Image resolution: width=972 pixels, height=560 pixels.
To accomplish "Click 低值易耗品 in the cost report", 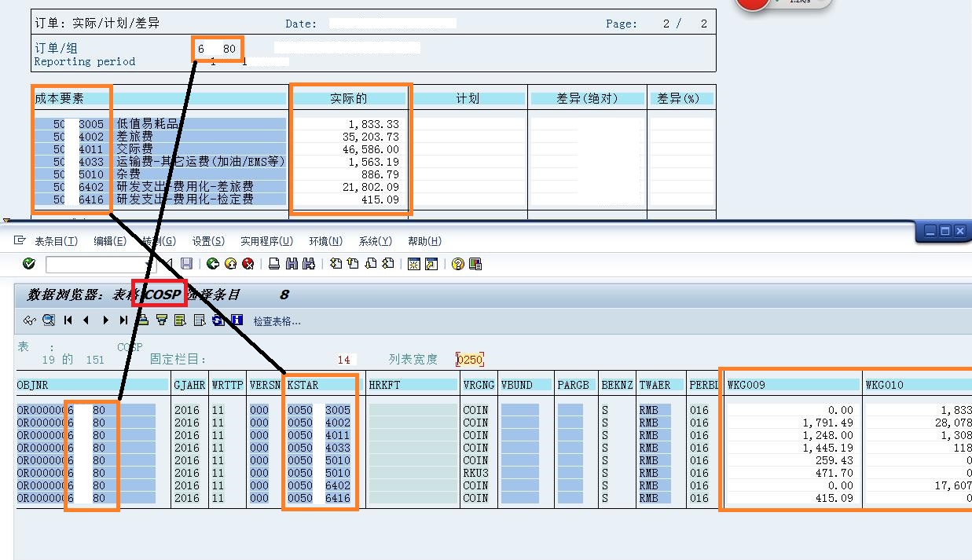I will (x=148, y=124).
